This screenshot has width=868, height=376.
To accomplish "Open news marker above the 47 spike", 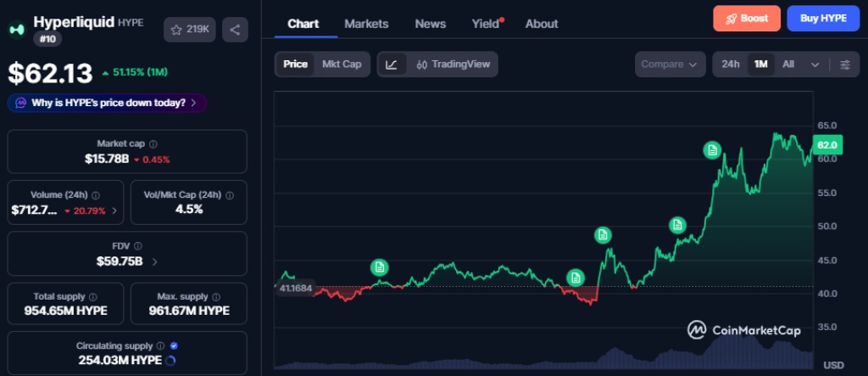I will [603, 235].
